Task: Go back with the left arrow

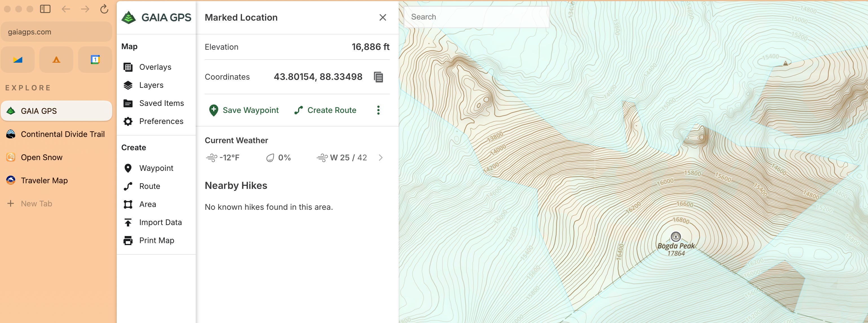Action: [x=66, y=9]
